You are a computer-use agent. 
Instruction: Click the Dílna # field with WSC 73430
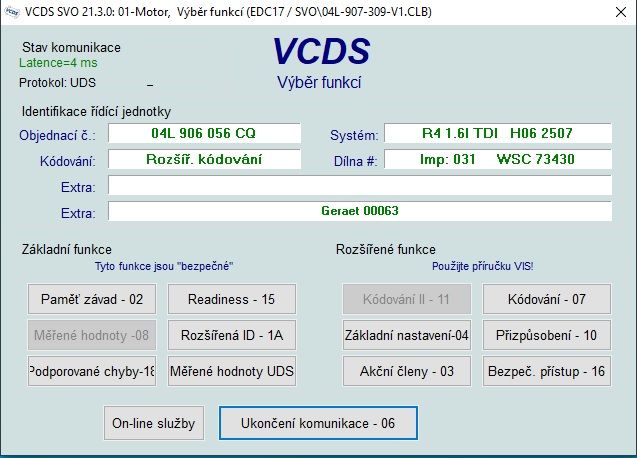pos(497,159)
